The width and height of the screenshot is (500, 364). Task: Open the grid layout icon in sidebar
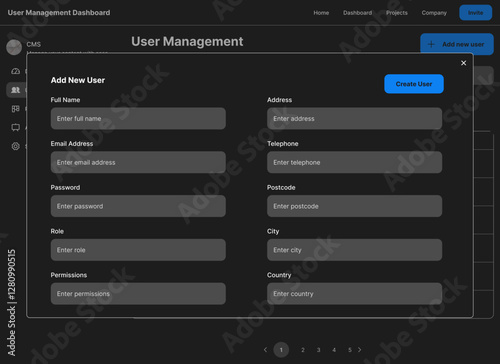click(x=16, y=109)
